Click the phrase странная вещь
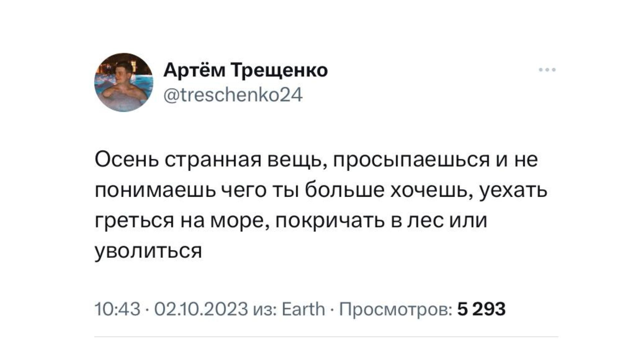The height and width of the screenshot is (362, 644). coord(246,160)
